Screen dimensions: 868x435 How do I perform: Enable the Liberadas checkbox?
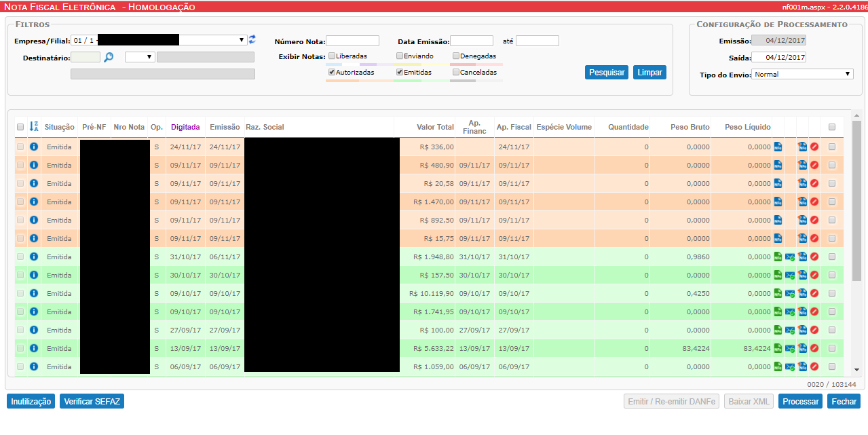tap(332, 56)
